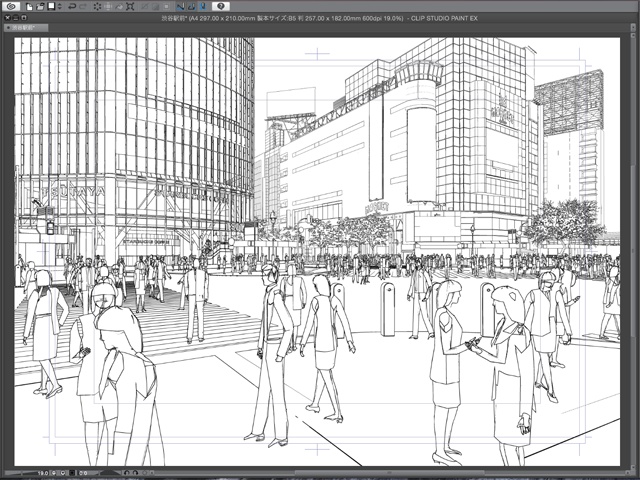Viewport: 640px width, 480px height.
Task: Click the 19.0 zoom value field
Action: click(x=43, y=473)
